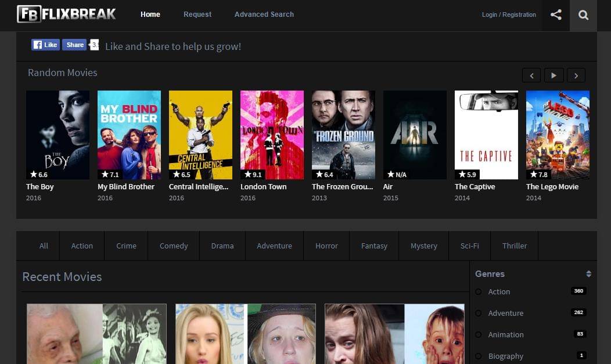The image size is (611, 364).
Task: Switch to the Comedy tab
Action: pyautogui.click(x=174, y=246)
